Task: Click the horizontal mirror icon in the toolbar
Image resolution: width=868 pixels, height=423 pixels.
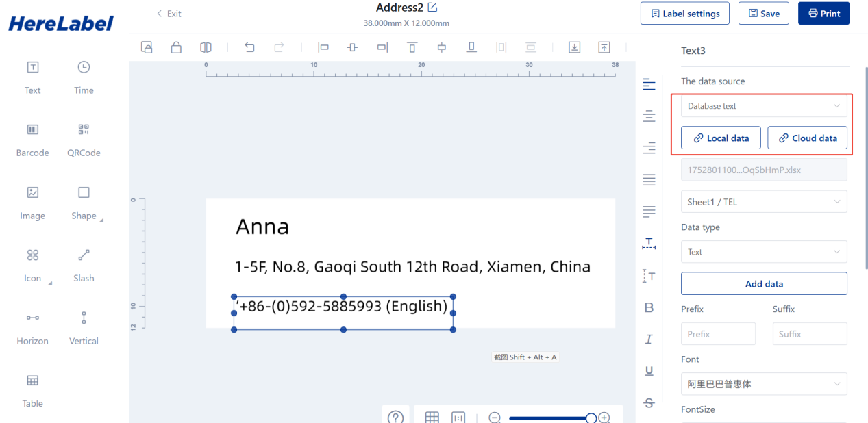Action: coord(205,47)
